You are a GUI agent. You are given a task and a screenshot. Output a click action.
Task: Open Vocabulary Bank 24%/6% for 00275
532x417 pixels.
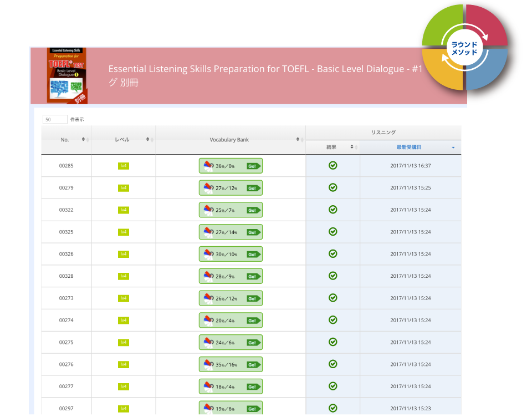[x=231, y=343]
